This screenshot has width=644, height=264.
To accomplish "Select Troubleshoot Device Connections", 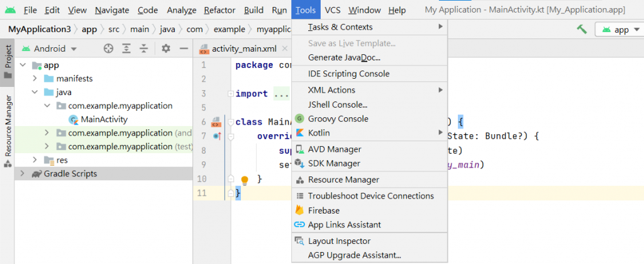I will click(x=369, y=196).
